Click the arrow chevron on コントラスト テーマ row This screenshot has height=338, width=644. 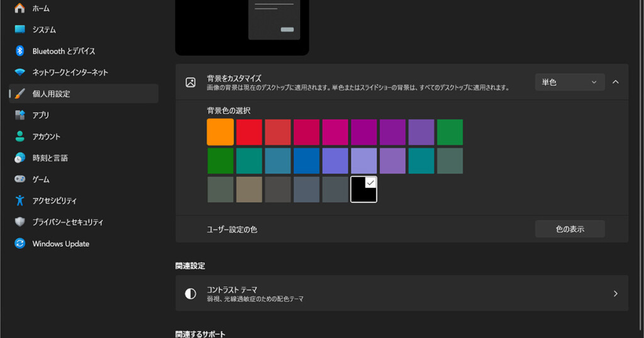coord(615,293)
